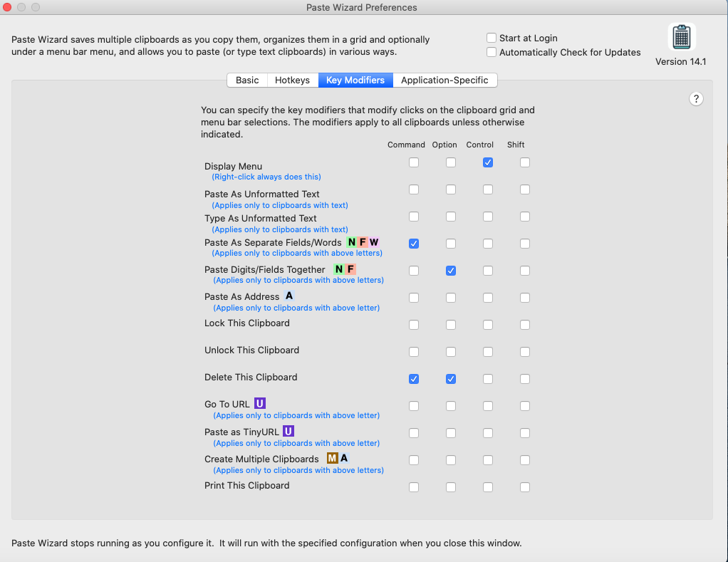Image resolution: width=728 pixels, height=562 pixels.
Task: Uncheck Option modifier for Paste Digits/Fields Together
Action: pos(451,271)
